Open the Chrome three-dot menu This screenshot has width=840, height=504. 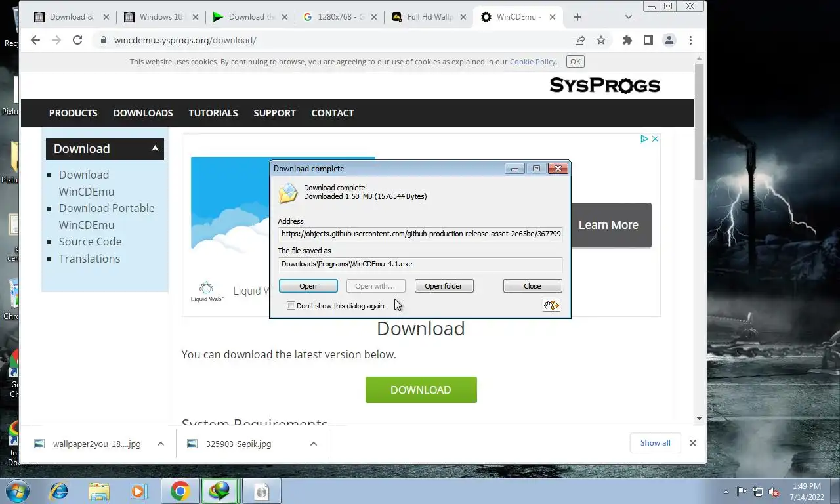690,40
